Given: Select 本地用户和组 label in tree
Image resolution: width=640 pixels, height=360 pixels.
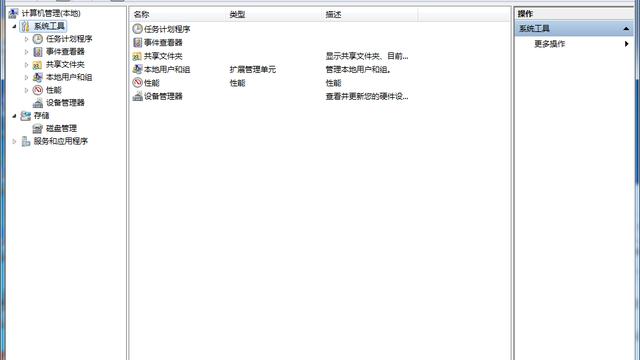Looking at the screenshot, I should pyautogui.click(x=69, y=77).
